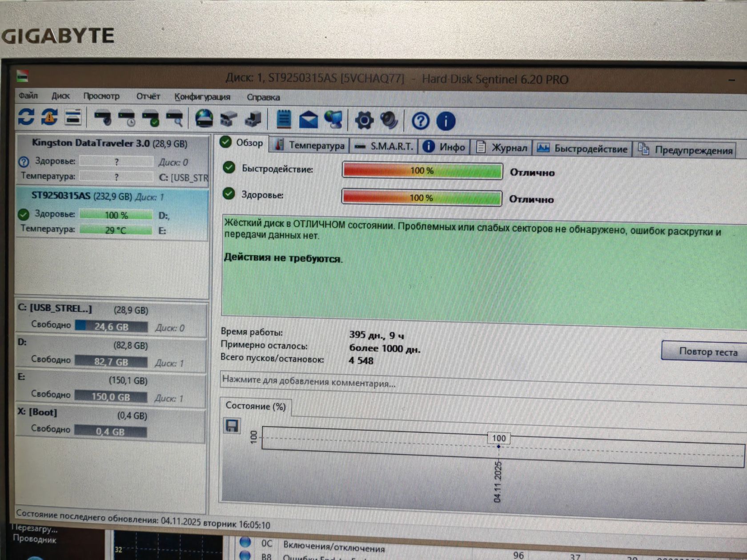This screenshot has width=747, height=560.
Task: Click the disk list panel toolbar icon
Action: tap(73, 117)
